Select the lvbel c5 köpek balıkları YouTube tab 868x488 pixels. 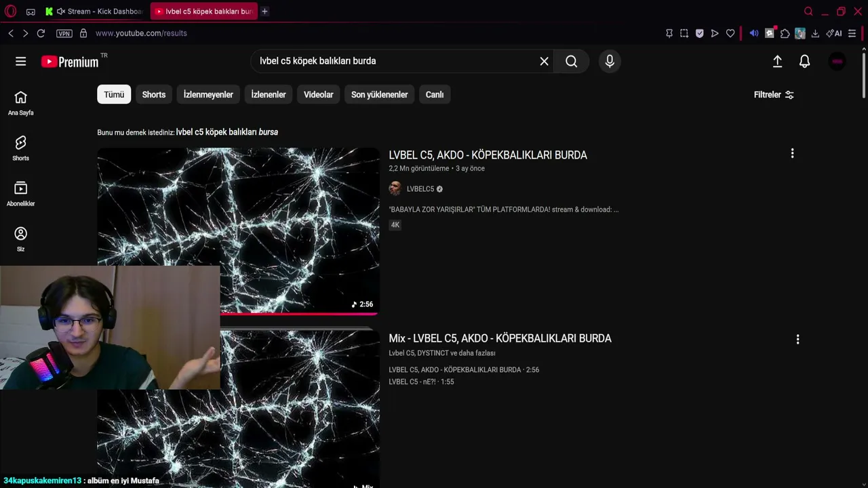coord(204,12)
